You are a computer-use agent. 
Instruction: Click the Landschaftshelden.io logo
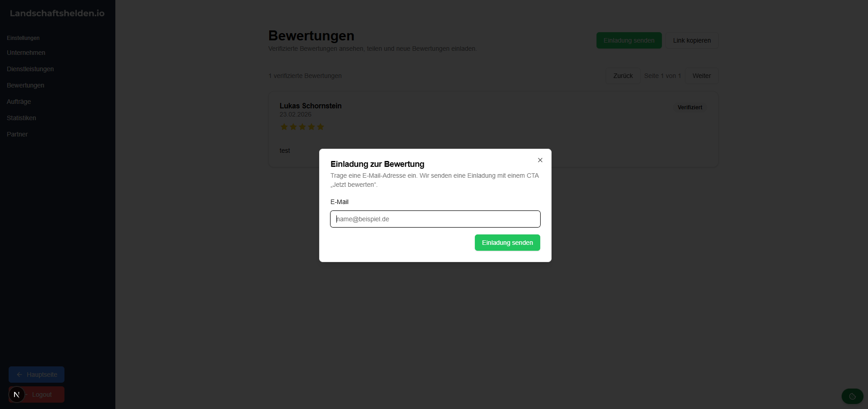click(x=57, y=13)
